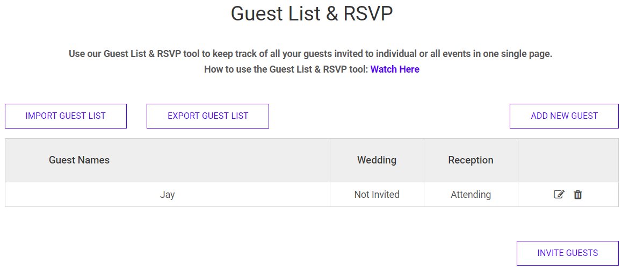Select the Reception column header

tap(471, 160)
